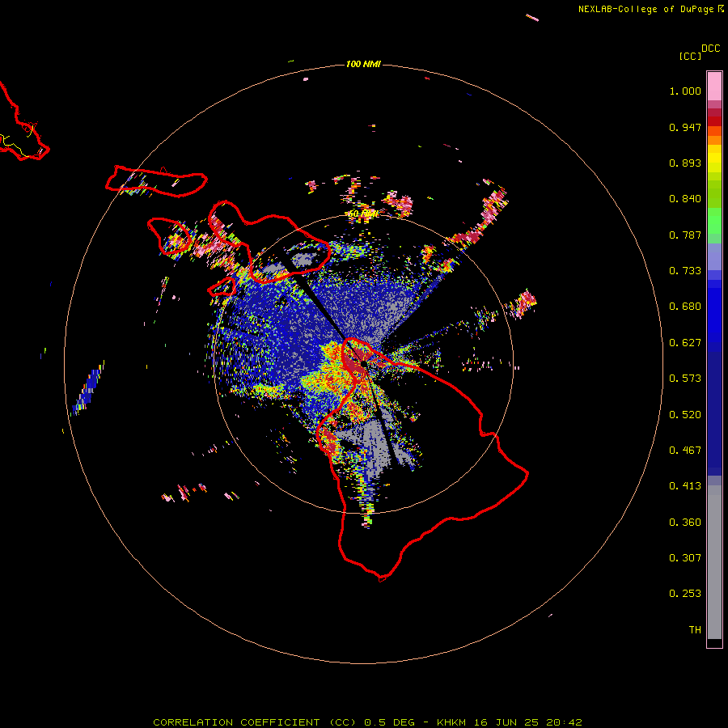Click the 0.787 color scale value

pyautogui.click(x=685, y=235)
